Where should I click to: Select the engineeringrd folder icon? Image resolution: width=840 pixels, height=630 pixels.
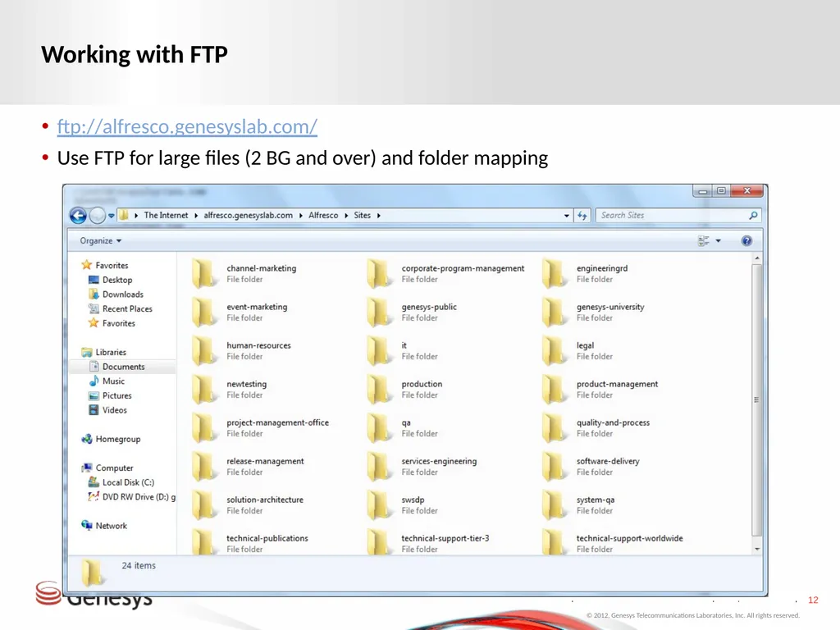pyautogui.click(x=555, y=273)
